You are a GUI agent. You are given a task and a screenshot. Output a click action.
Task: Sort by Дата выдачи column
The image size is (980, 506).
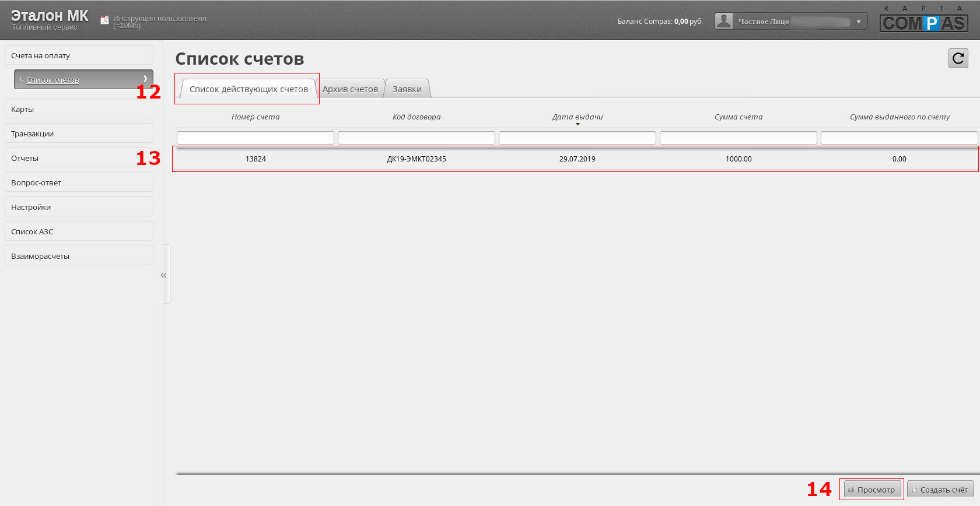[x=577, y=117]
